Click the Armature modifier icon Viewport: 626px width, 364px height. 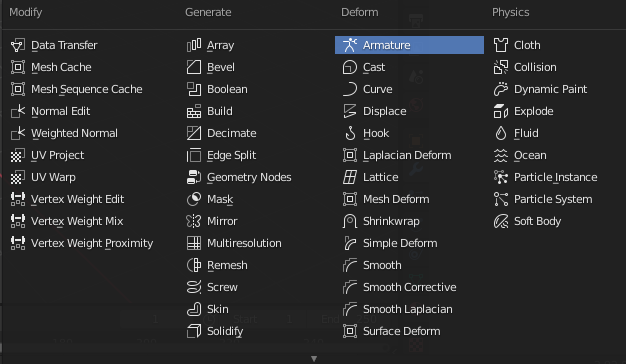[x=350, y=45]
